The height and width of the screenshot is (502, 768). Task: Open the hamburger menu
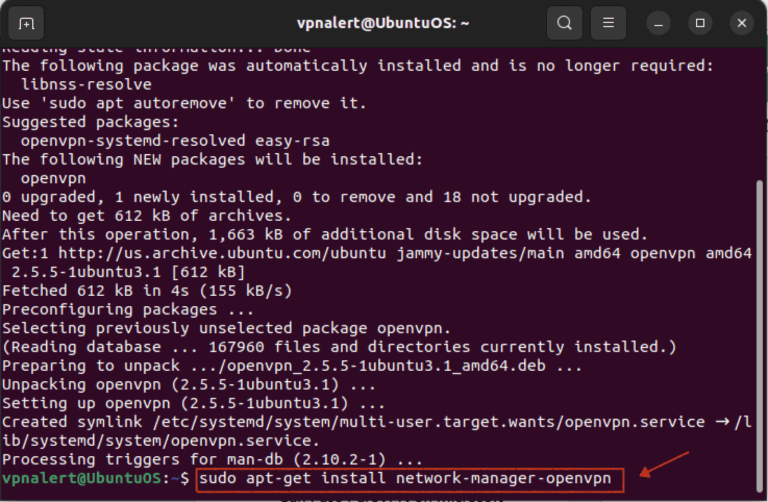click(x=607, y=22)
